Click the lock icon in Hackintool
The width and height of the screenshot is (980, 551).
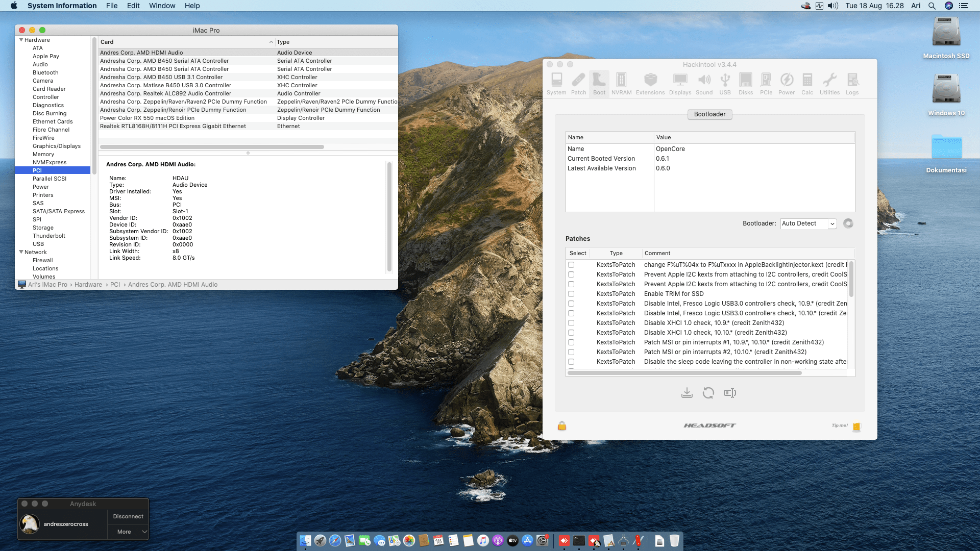[x=562, y=426]
